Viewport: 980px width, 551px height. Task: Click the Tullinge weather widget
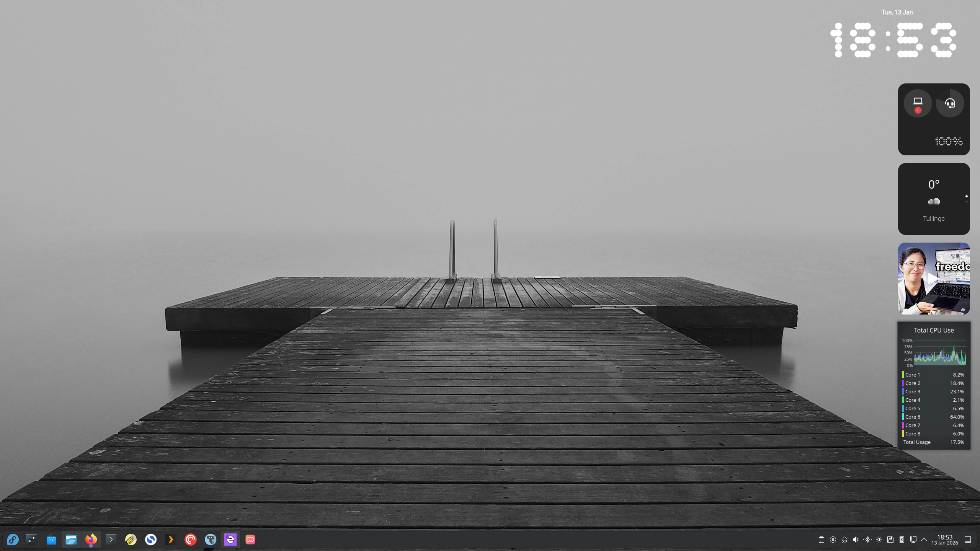[934, 199]
